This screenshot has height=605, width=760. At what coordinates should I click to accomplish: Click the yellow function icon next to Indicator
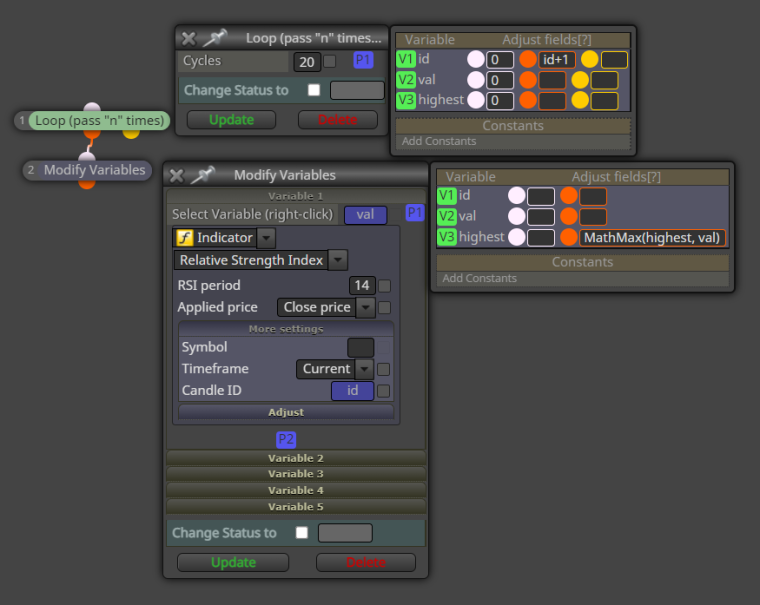click(185, 238)
